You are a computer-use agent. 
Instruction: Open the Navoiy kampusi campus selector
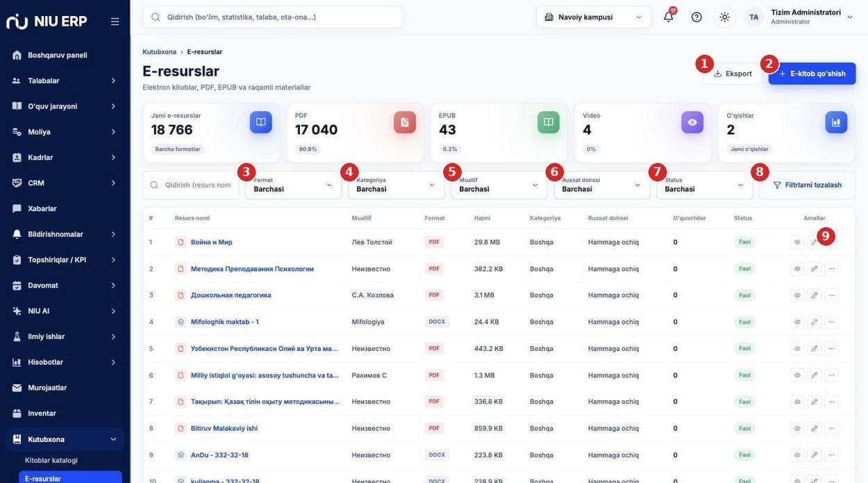coord(594,17)
